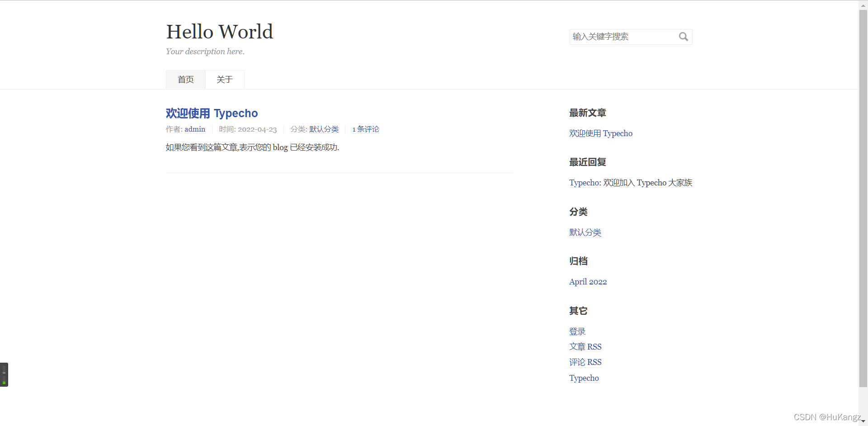
Task: Click the 时间: 2022-04-23 post date text
Action: 248,129
